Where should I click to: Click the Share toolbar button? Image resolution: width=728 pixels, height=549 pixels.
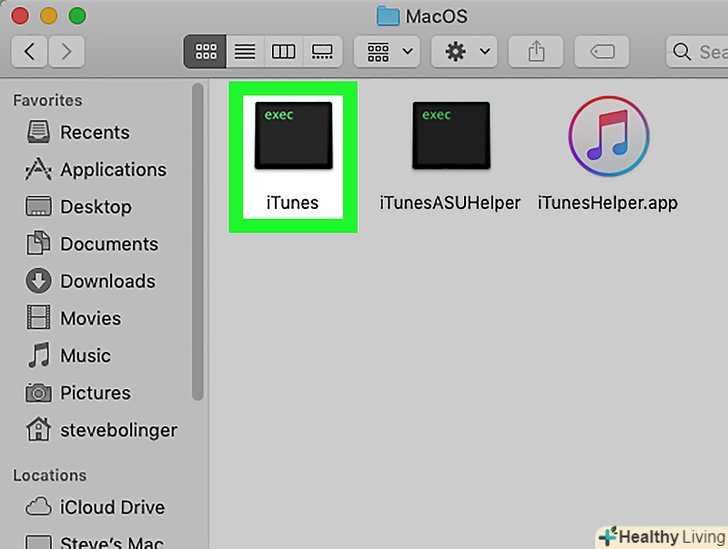tap(536, 51)
